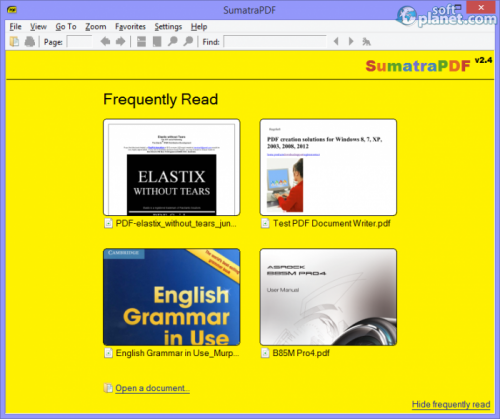Image resolution: width=500 pixels, height=419 pixels.
Task: Click Hide frequently read link
Action: [x=451, y=404]
